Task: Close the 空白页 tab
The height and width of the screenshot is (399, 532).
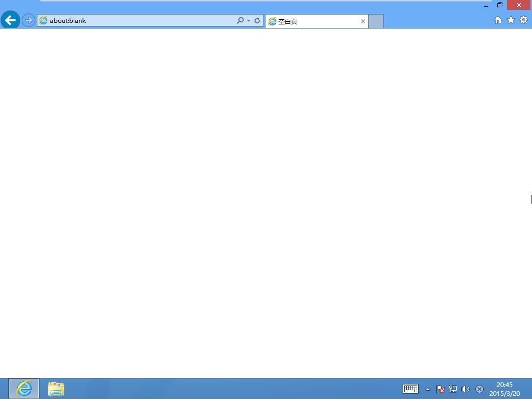Action: (363, 21)
